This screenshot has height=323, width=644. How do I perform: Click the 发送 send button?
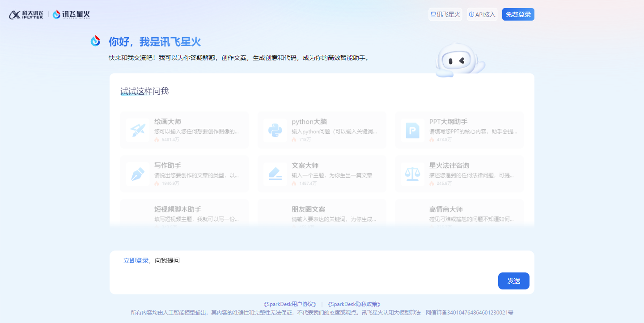click(514, 281)
